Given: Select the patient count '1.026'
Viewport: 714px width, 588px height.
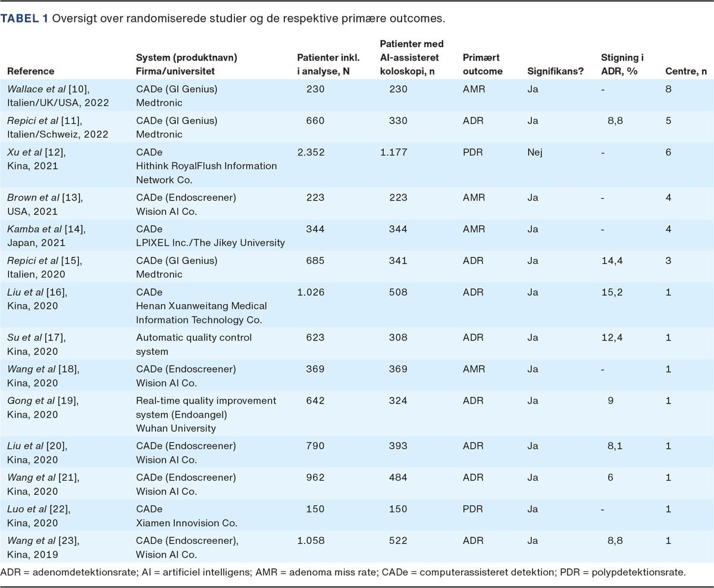Looking at the screenshot, I should [311, 292].
